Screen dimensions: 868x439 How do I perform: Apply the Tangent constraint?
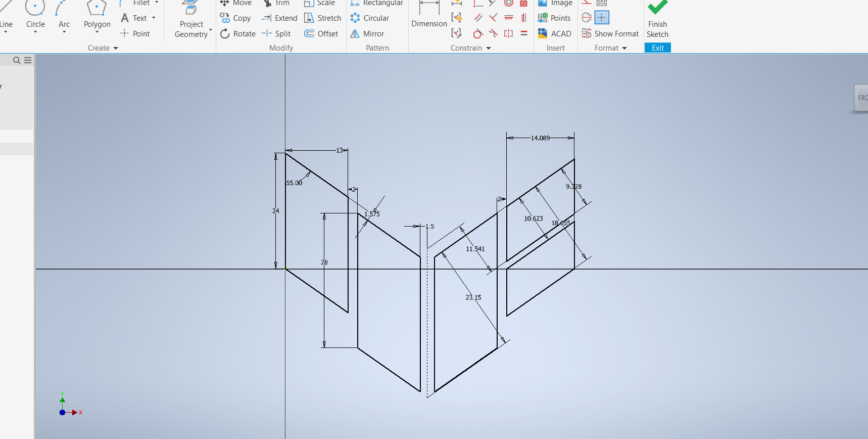478,34
